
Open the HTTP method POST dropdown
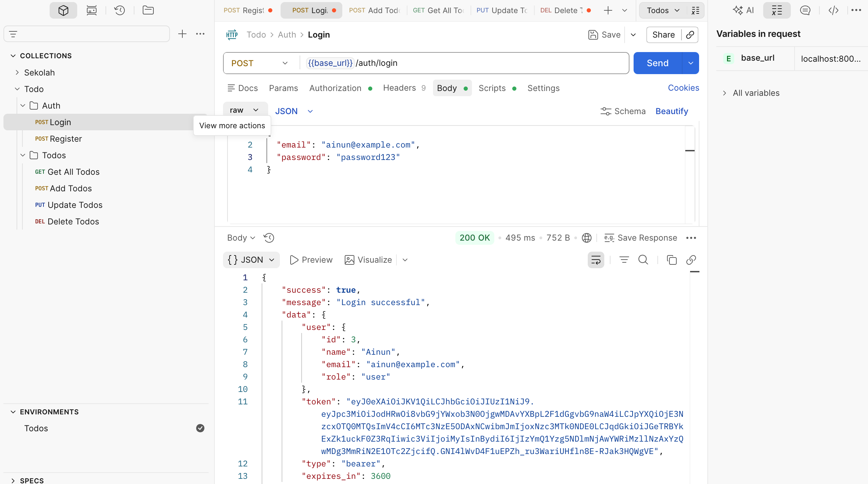pyautogui.click(x=260, y=63)
